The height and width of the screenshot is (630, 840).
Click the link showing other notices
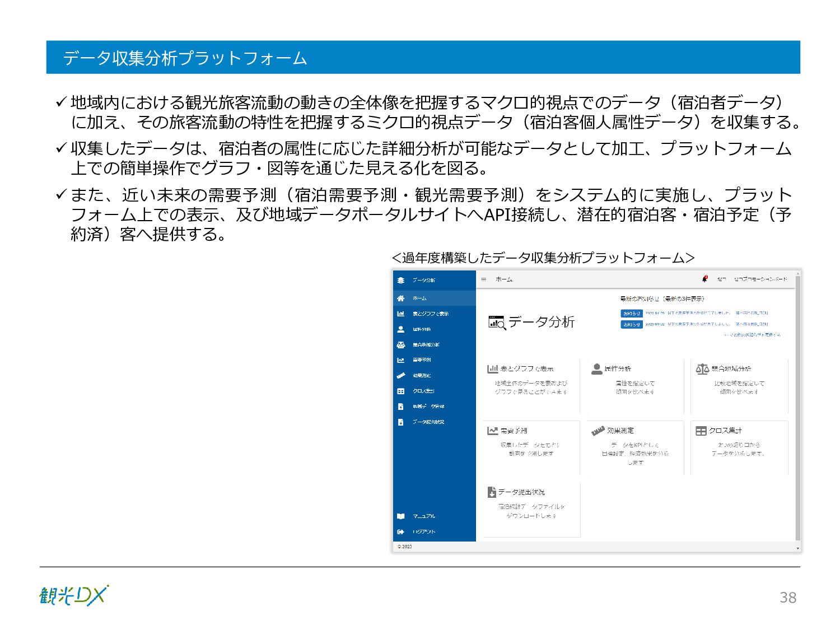click(x=752, y=335)
